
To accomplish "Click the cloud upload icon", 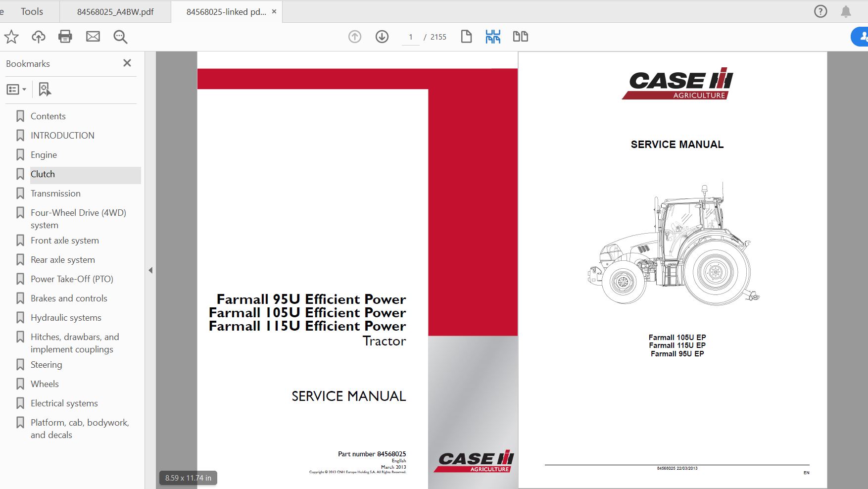I will (39, 37).
